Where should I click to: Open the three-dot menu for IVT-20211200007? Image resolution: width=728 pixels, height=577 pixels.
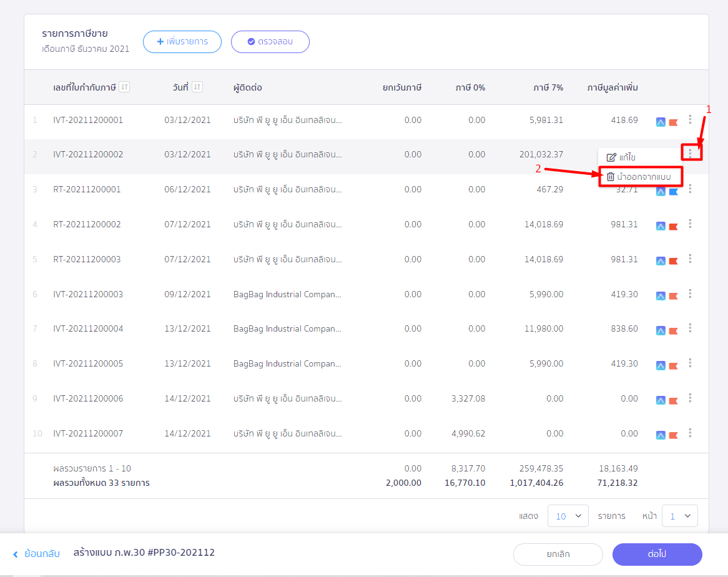tap(690, 433)
